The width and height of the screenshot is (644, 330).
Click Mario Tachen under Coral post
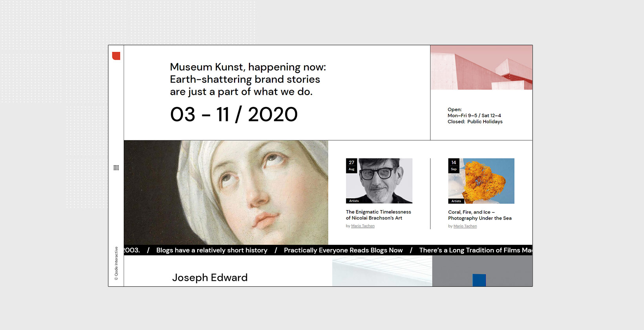point(465,226)
